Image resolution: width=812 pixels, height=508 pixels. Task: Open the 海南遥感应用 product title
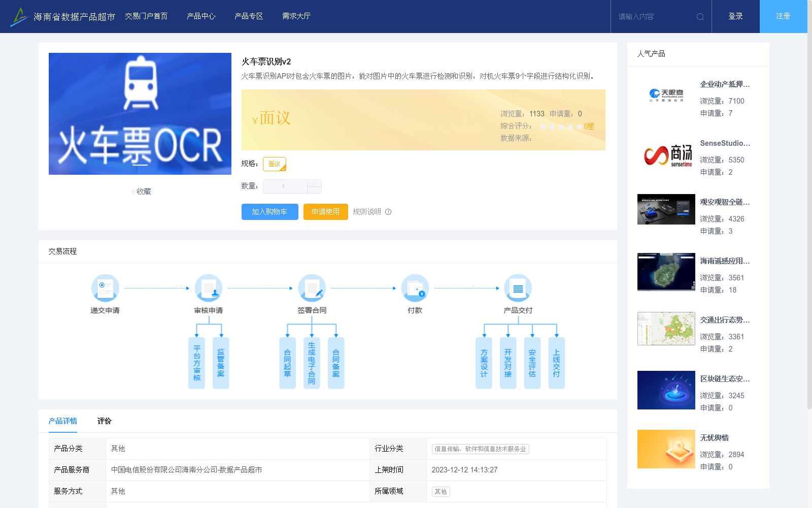725,261
